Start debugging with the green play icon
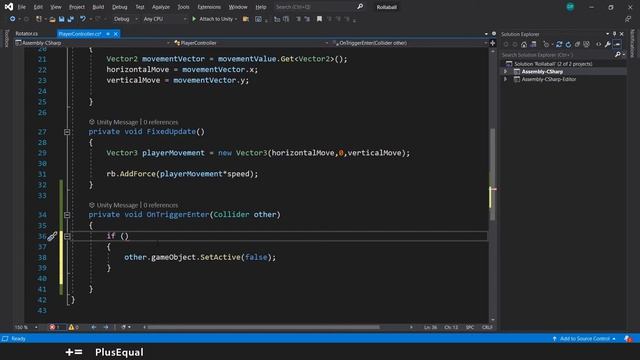This screenshot has height=360, width=640. pos(194,19)
